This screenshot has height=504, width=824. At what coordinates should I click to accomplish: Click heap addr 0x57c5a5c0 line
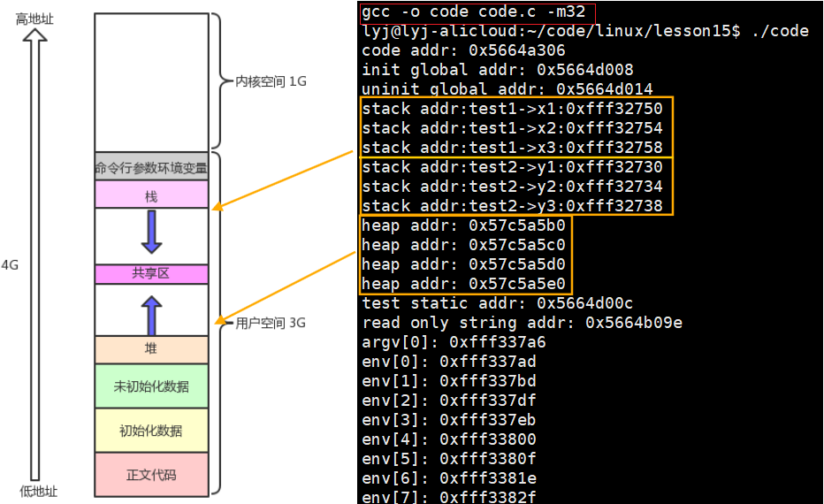click(x=463, y=245)
